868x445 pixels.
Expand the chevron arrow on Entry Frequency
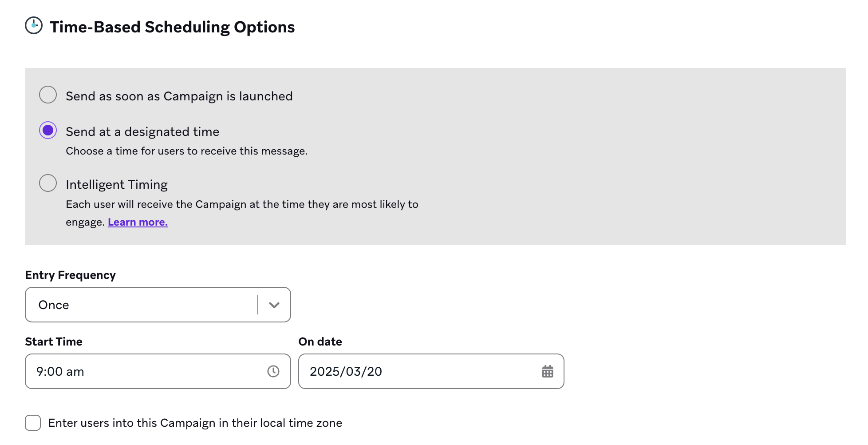[x=274, y=305]
